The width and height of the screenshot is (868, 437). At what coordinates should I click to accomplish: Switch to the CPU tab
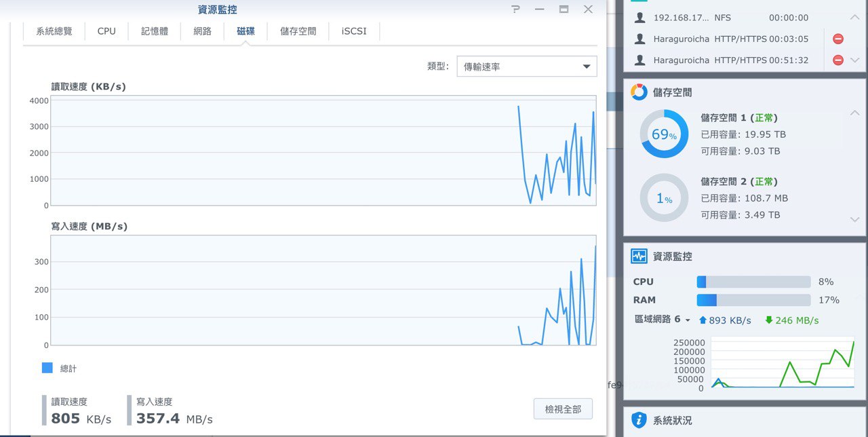coord(106,31)
